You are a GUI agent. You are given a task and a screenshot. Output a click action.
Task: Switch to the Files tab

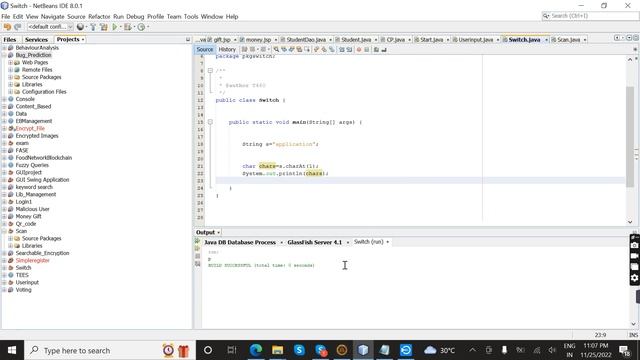tap(10, 40)
